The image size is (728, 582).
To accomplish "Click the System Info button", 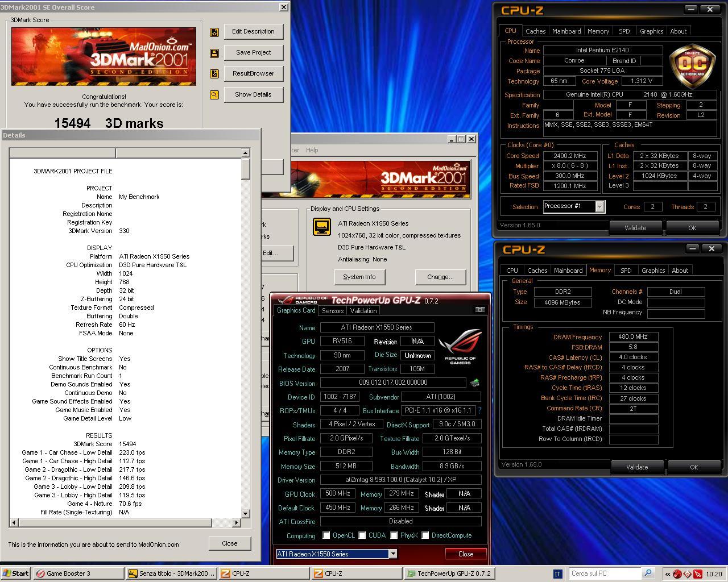I will [x=359, y=277].
